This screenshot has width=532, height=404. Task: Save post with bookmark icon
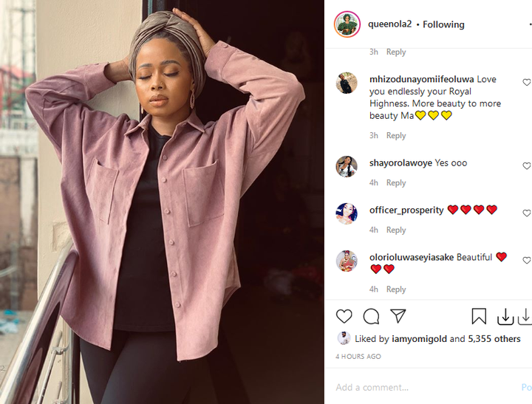point(479,316)
